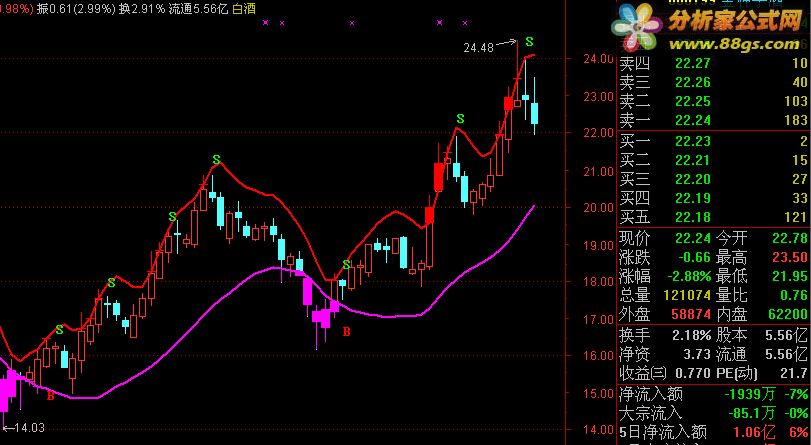Click the 涨幅 value -2.88%
The height and width of the screenshot is (445, 811).
[688, 276]
